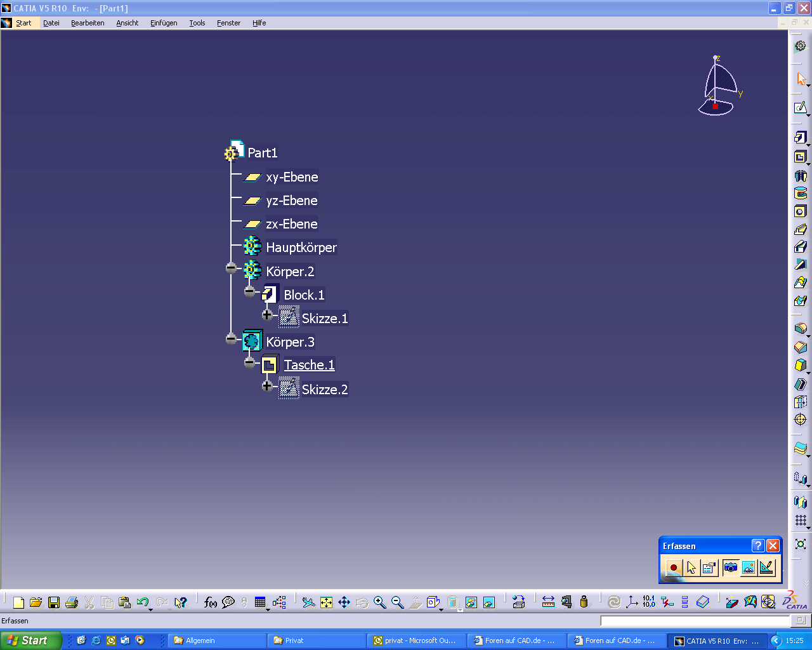The height and width of the screenshot is (650, 812).
Task: Open the Design Table dropdown arrow
Action: [268, 609]
